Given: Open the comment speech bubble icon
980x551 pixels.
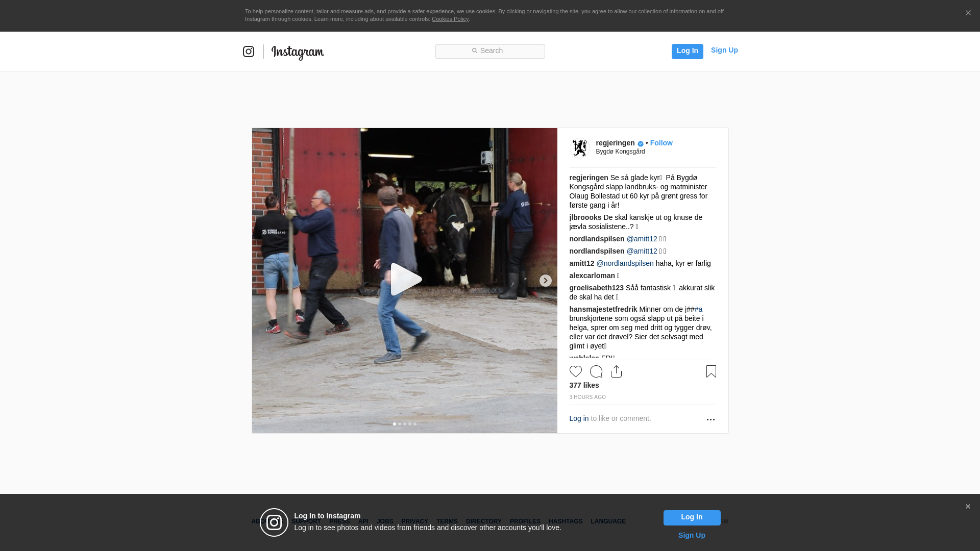Looking at the screenshot, I should click(x=596, y=371).
